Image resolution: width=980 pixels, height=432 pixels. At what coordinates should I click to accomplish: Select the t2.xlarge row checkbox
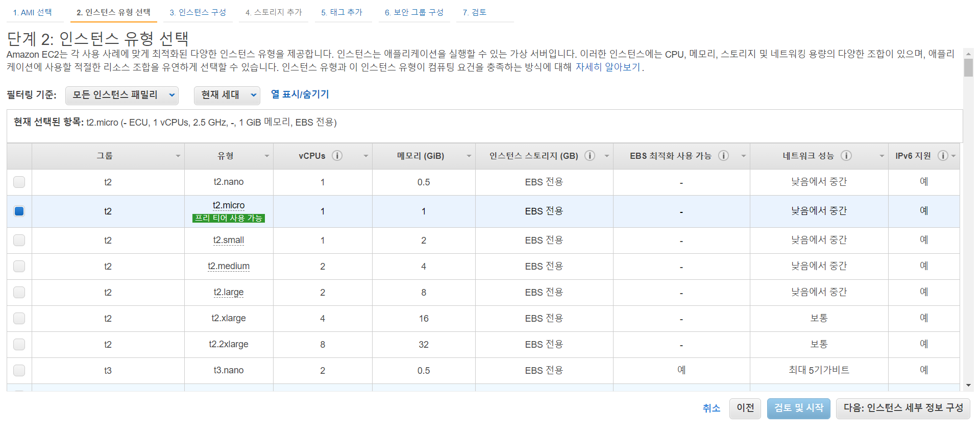point(19,318)
